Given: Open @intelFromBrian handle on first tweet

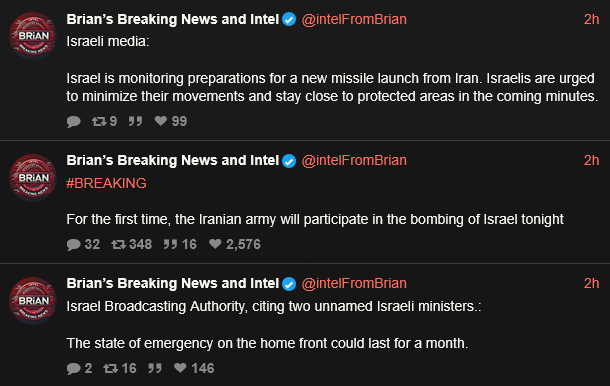Looking at the screenshot, I should [x=354, y=19].
